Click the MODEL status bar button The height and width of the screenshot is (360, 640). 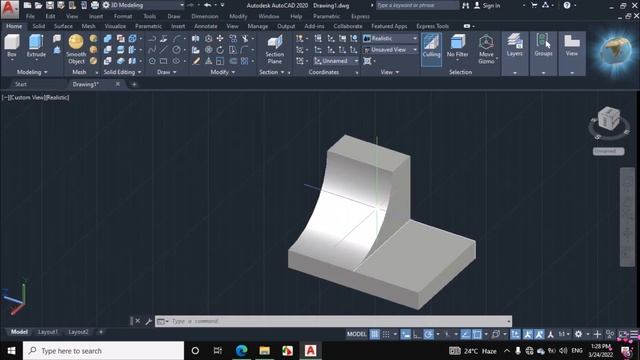[x=356, y=334]
